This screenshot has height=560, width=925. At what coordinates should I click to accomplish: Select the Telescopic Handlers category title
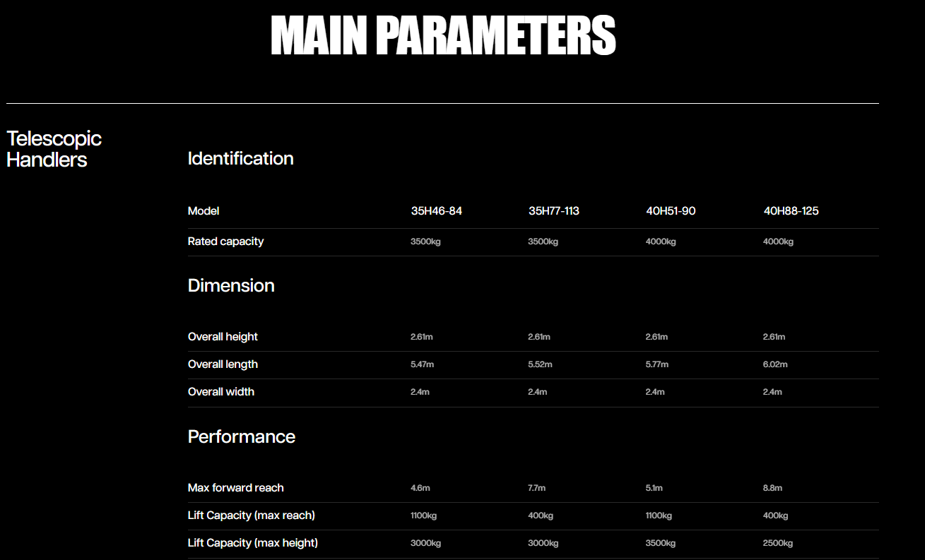pos(54,149)
